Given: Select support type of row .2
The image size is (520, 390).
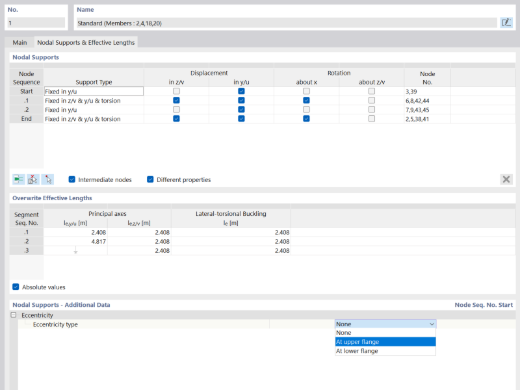Looking at the screenshot, I should coord(94,110).
